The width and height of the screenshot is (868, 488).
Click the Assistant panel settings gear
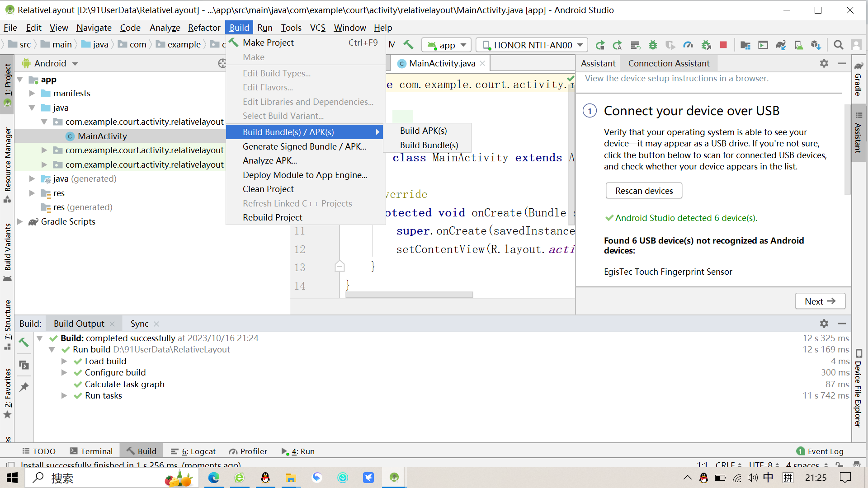click(x=824, y=63)
